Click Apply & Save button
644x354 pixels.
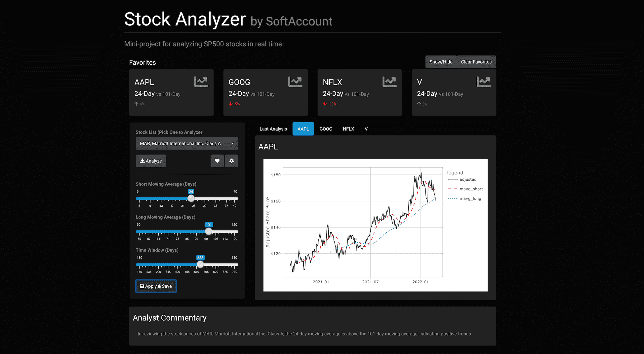156,286
